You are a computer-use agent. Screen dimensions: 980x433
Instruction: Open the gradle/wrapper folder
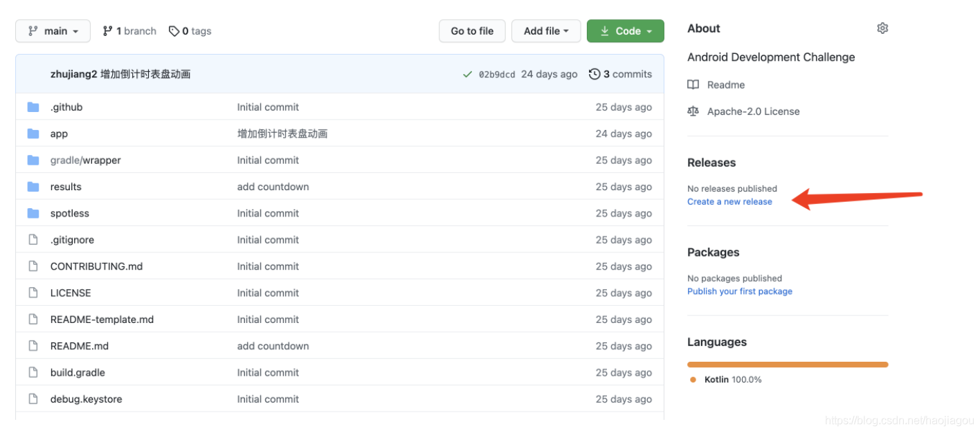[x=86, y=160]
